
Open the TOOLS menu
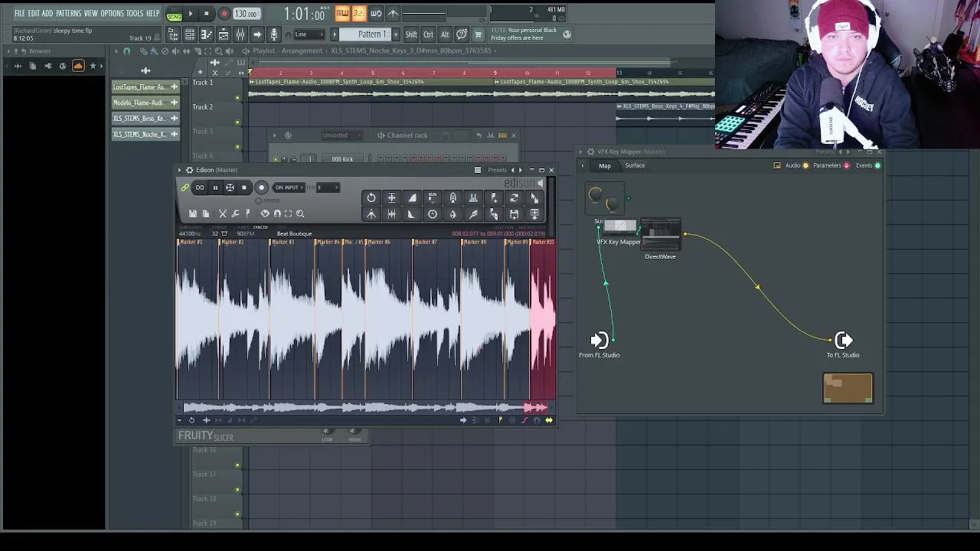(135, 14)
